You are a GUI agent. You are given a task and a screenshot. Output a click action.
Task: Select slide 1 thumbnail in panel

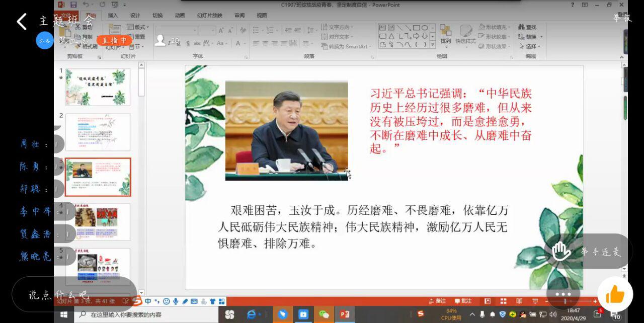tap(98, 87)
